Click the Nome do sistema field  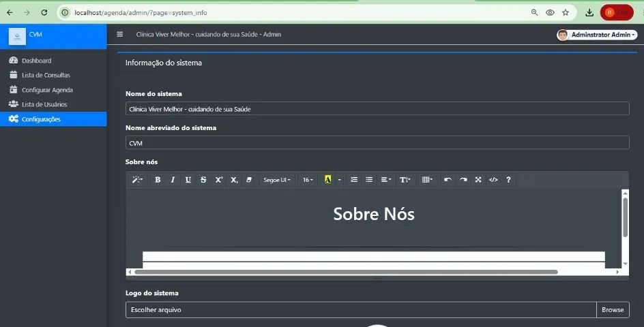pyautogui.click(x=377, y=109)
